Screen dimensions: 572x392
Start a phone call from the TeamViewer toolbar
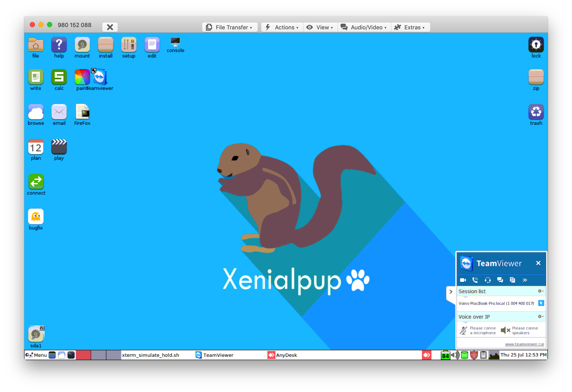pyautogui.click(x=475, y=280)
